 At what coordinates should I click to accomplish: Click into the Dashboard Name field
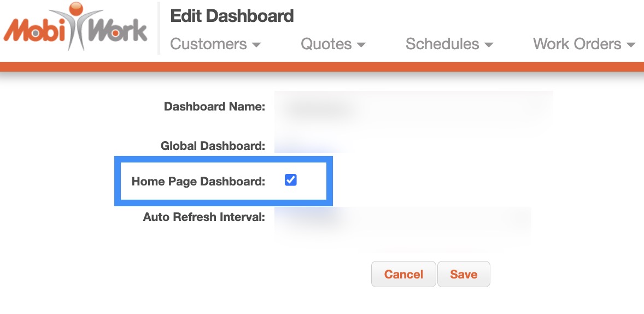(413, 107)
